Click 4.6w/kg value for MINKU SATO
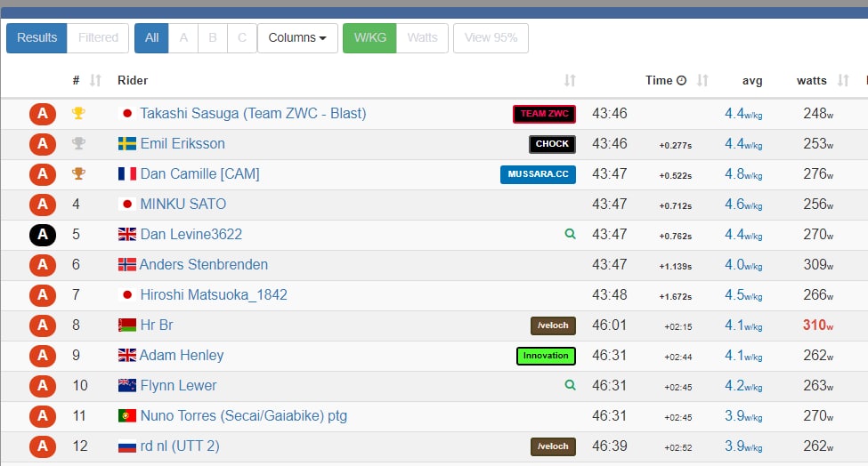Image resolution: width=868 pixels, height=466 pixels. pos(743,204)
